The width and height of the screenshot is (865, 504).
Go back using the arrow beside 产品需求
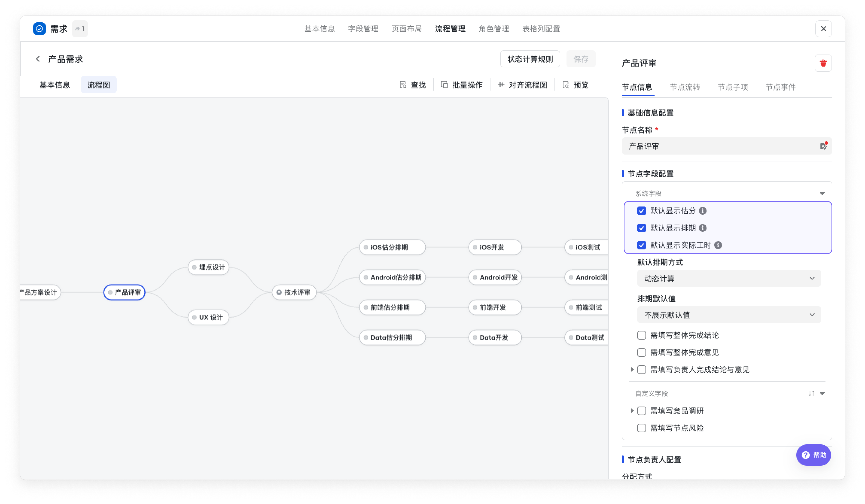coord(38,59)
